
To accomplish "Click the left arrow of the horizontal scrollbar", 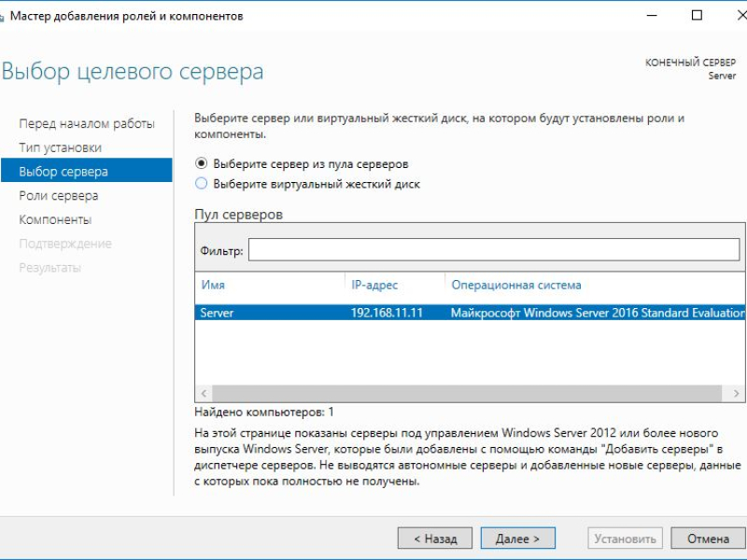I will pos(204,393).
